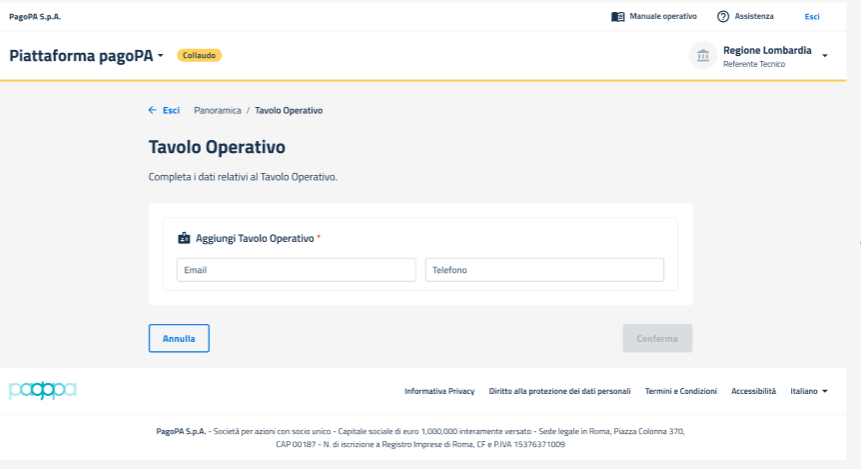
Task: Open Diritto alla protezione dei dati personali
Action: pyautogui.click(x=559, y=391)
